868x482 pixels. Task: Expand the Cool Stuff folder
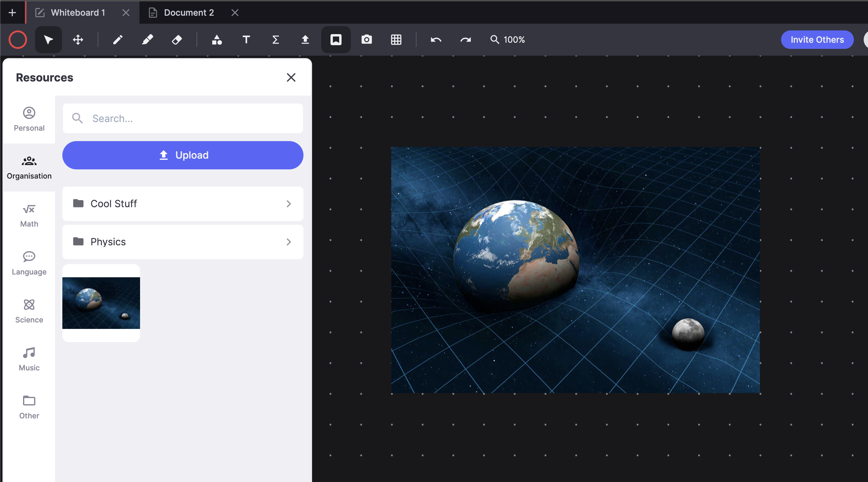183,204
